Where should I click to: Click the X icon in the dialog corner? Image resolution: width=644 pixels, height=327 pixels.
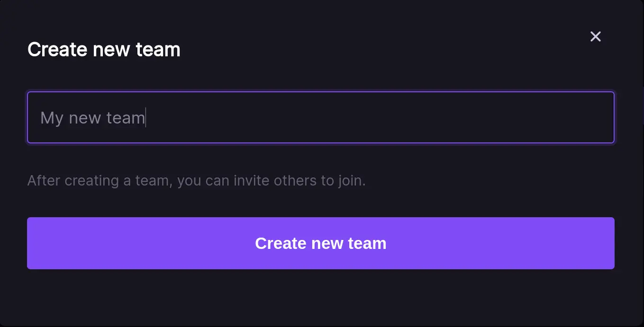click(595, 36)
